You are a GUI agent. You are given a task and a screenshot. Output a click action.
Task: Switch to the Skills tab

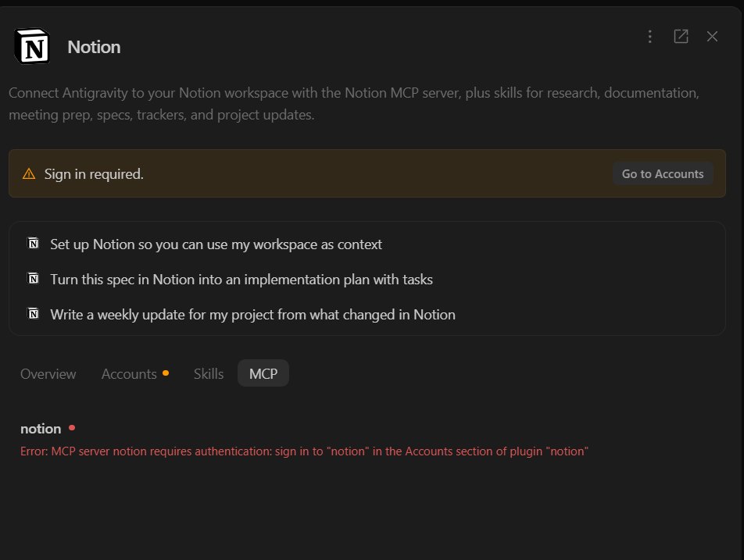pos(209,373)
